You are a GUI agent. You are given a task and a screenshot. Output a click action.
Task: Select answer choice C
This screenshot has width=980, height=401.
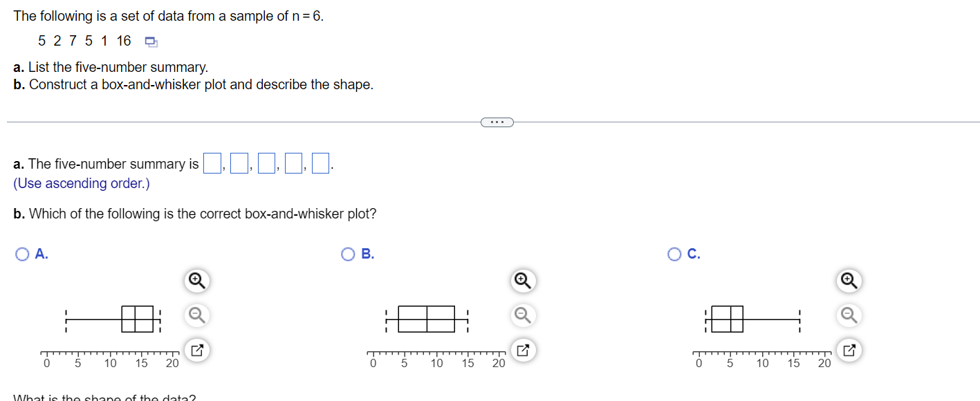click(674, 254)
